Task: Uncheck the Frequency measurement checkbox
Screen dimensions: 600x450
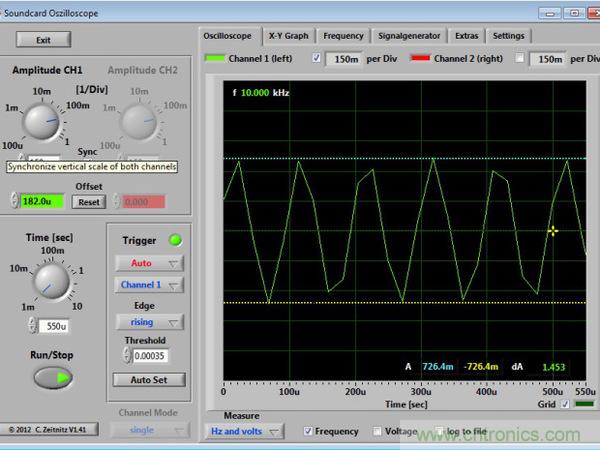Action: tap(308, 431)
